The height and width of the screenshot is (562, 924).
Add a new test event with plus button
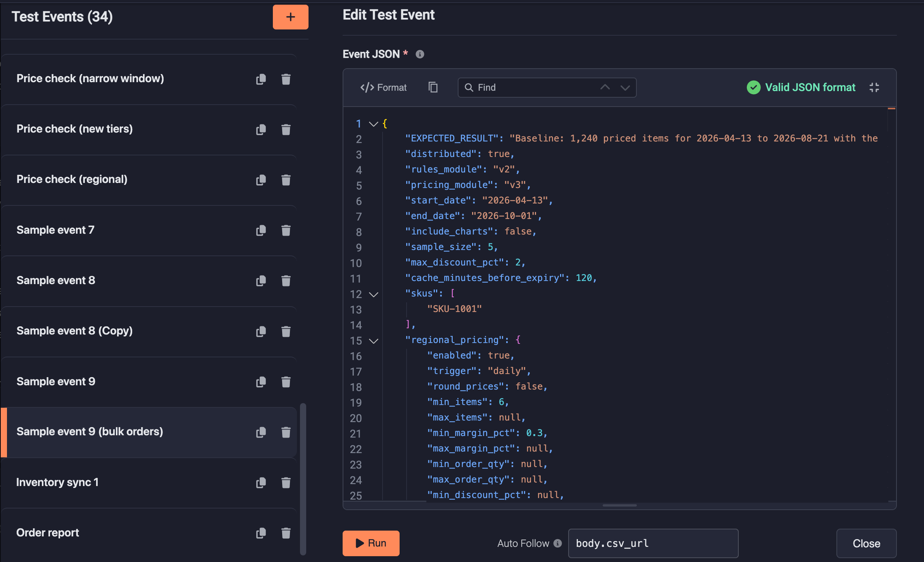290,17
